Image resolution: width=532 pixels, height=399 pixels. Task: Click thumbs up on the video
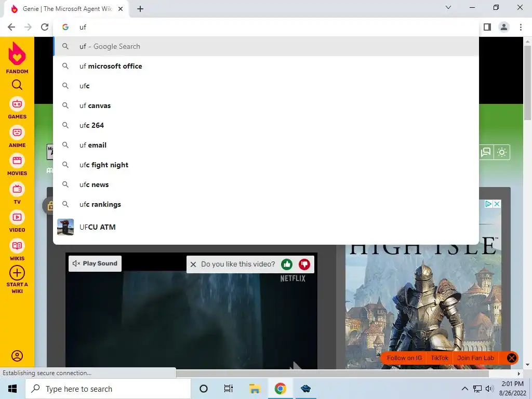pos(287,264)
